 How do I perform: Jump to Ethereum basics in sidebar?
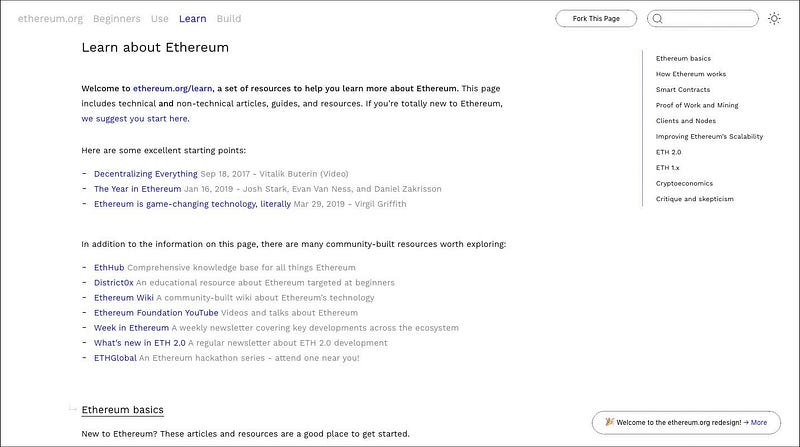coord(683,58)
